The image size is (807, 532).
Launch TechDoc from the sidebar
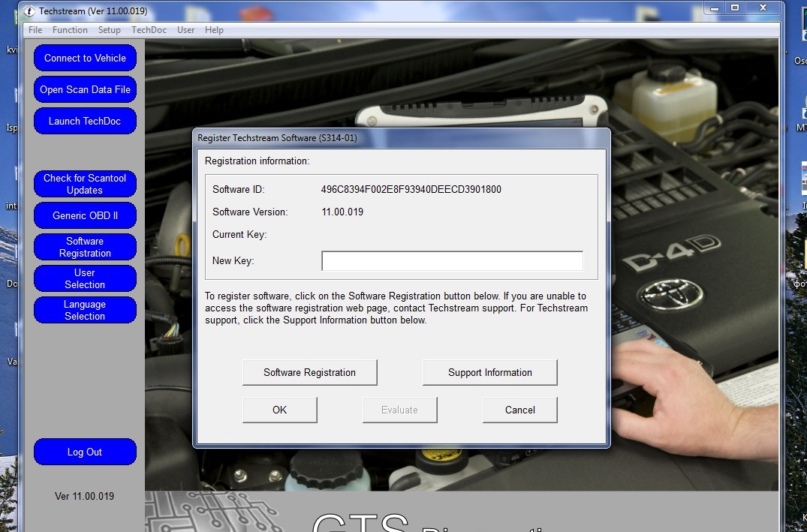tap(85, 121)
